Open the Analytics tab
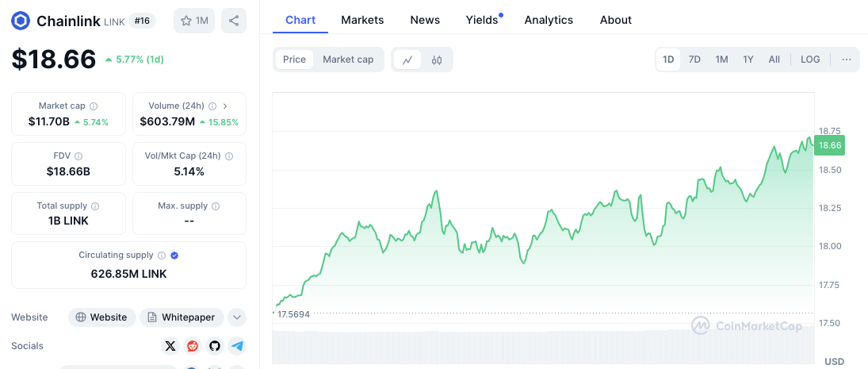Viewport: 868px width, 369px height. click(x=549, y=20)
